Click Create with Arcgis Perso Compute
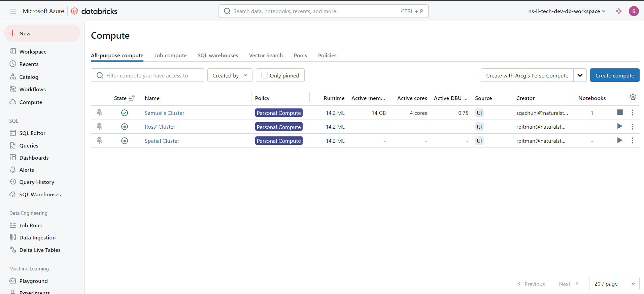The width and height of the screenshot is (644, 294). pyautogui.click(x=527, y=75)
